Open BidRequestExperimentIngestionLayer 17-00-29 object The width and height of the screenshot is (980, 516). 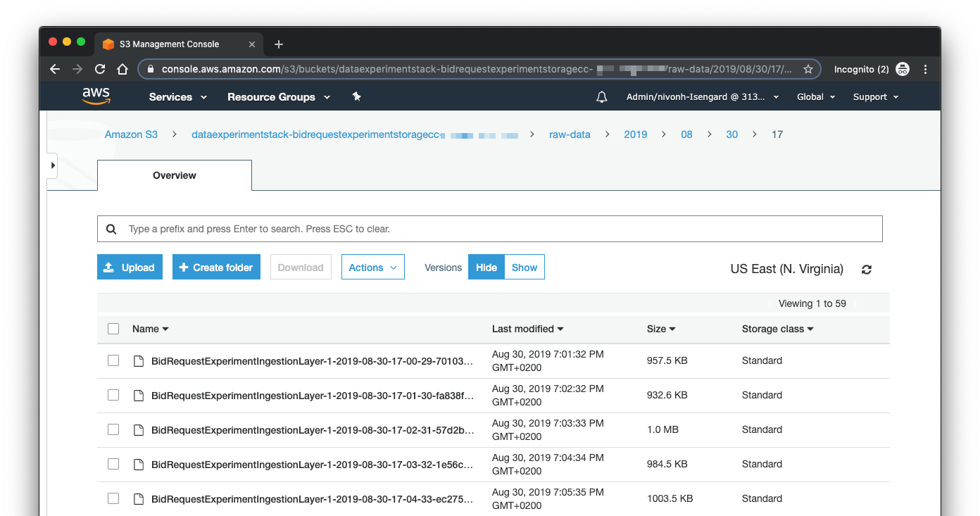312,361
